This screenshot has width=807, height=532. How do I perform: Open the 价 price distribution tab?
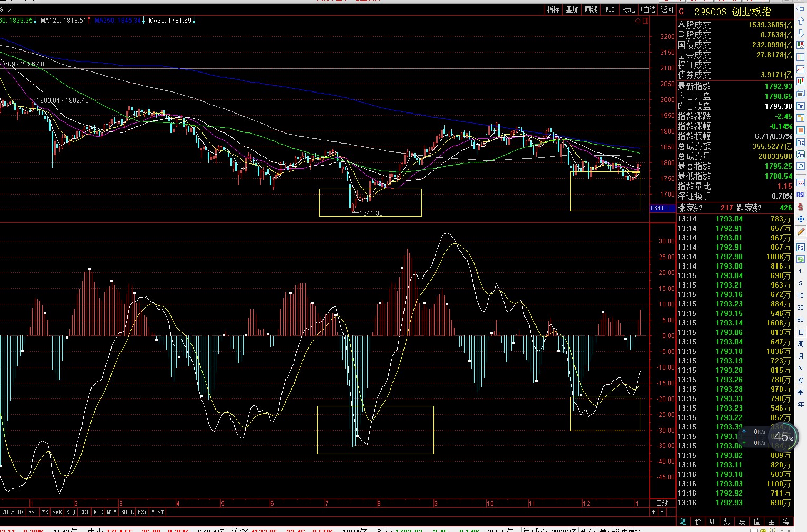point(698,521)
